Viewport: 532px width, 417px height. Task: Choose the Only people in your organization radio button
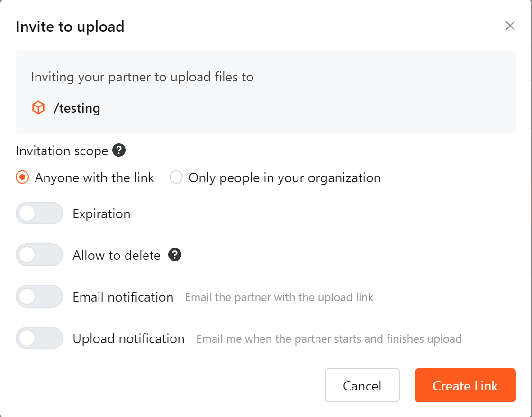[x=176, y=177]
